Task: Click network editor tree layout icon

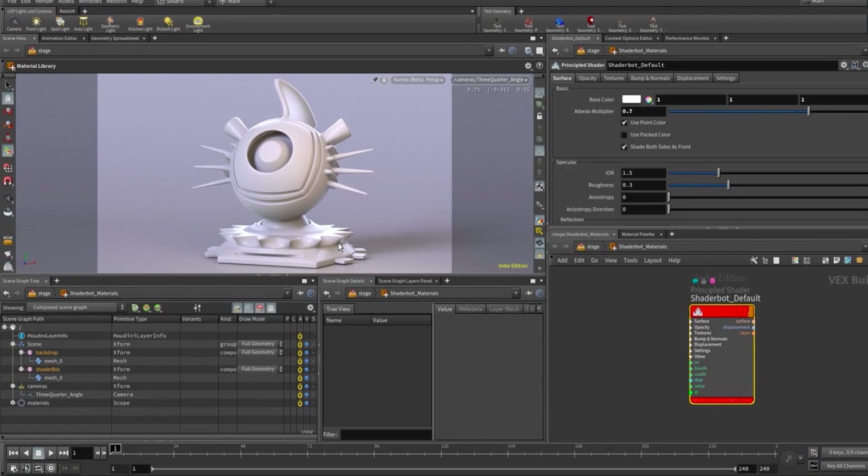Action: pos(765,260)
